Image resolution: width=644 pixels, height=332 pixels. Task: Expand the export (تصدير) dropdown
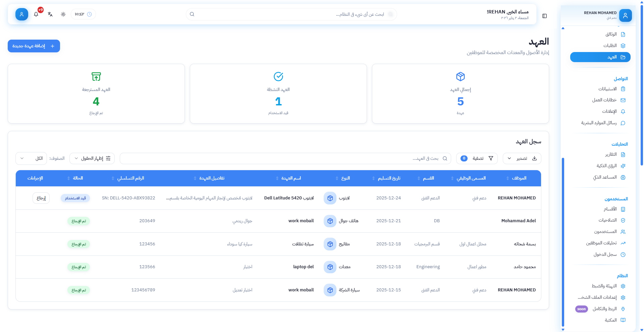[522, 158]
